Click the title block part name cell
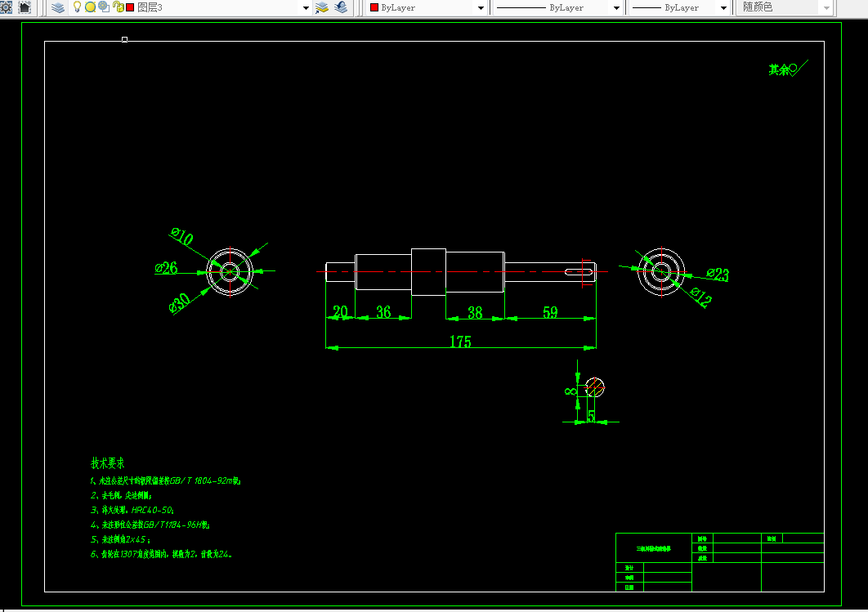This screenshot has height=612, width=868. point(654,548)
